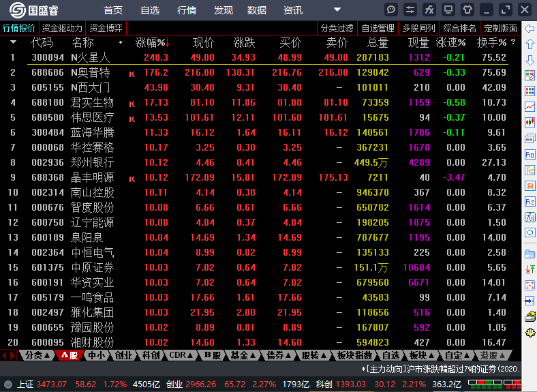Click the down arrow icon in right sidebar

point(530,60)
